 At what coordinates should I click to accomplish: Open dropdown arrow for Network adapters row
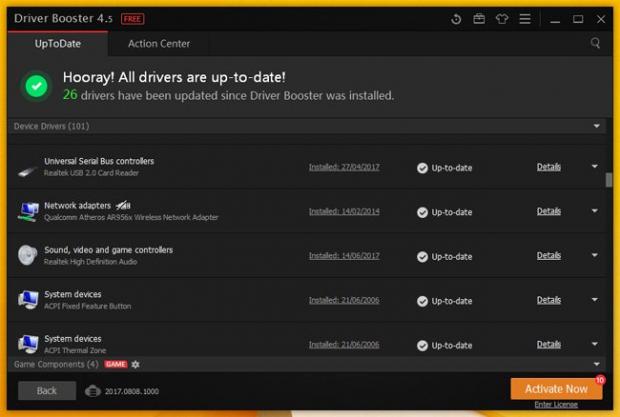[x=594, y=211]
